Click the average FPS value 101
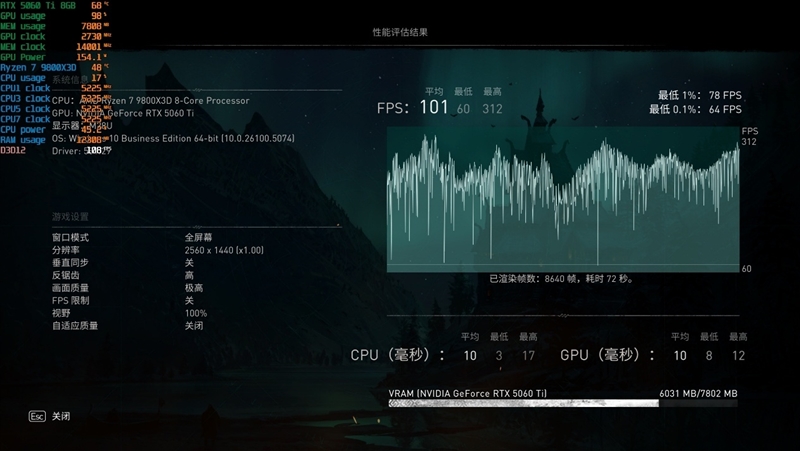 pyautogui.click(x=433, y=108)
